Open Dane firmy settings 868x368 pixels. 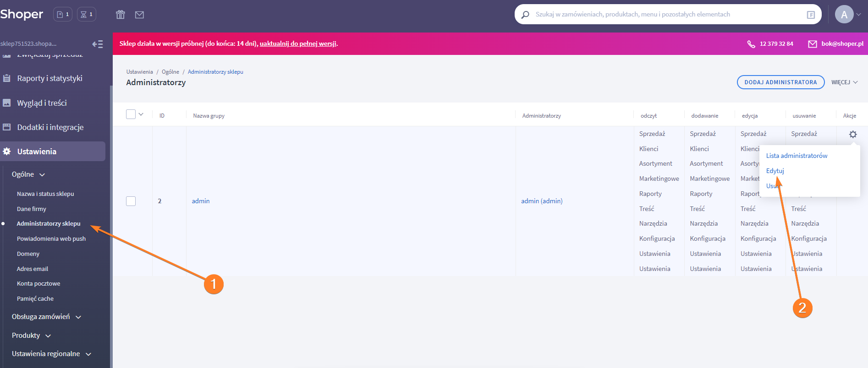coord(32,209)
